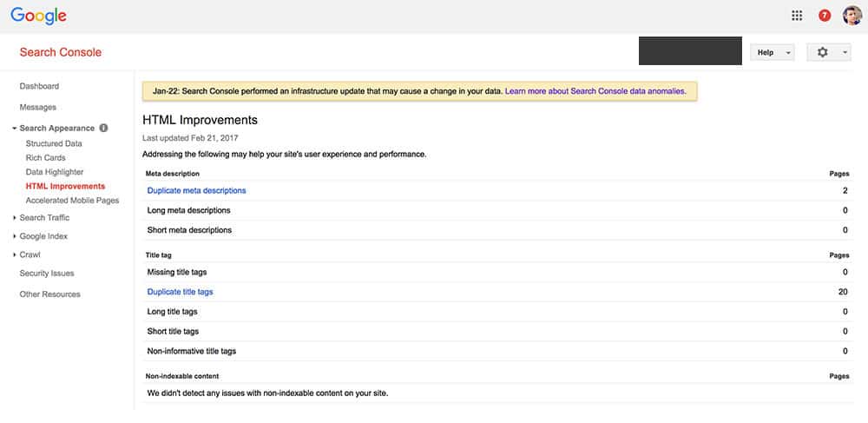868x423 pixels.
Task: Collapse the Search Appearance section
Action: pos(15,128)
